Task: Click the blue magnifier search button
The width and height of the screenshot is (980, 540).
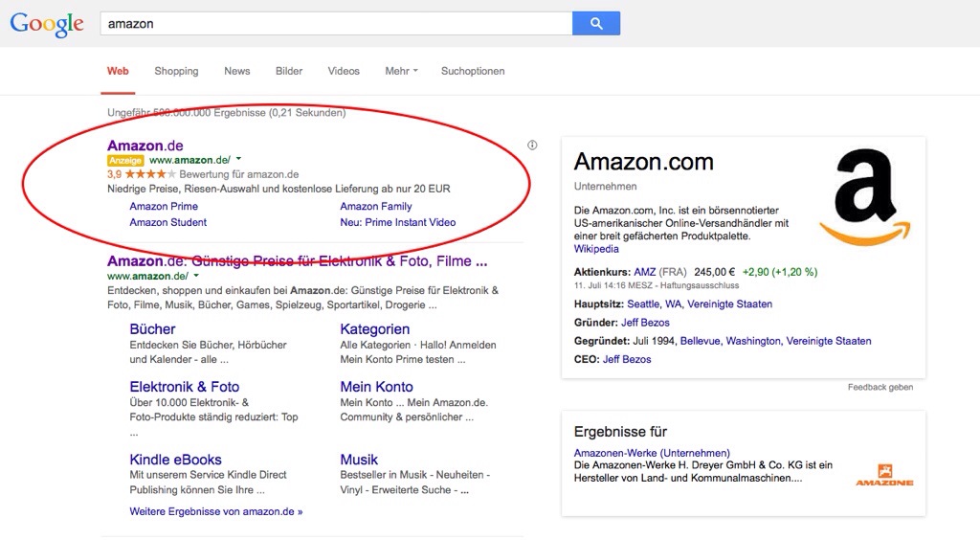Action: [595, 24]
